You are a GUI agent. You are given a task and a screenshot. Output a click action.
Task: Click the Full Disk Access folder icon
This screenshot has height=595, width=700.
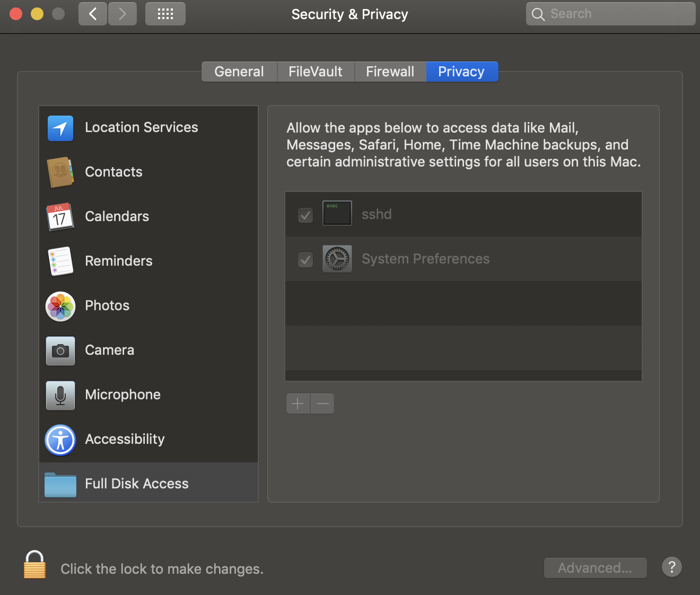click(60, 484)
